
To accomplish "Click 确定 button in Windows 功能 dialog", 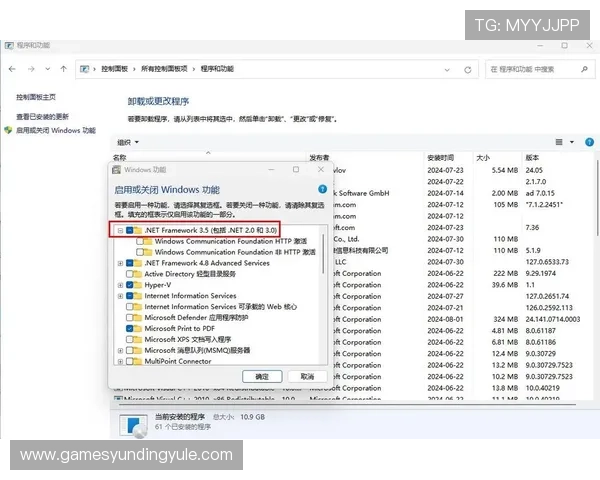I will 262,377.
